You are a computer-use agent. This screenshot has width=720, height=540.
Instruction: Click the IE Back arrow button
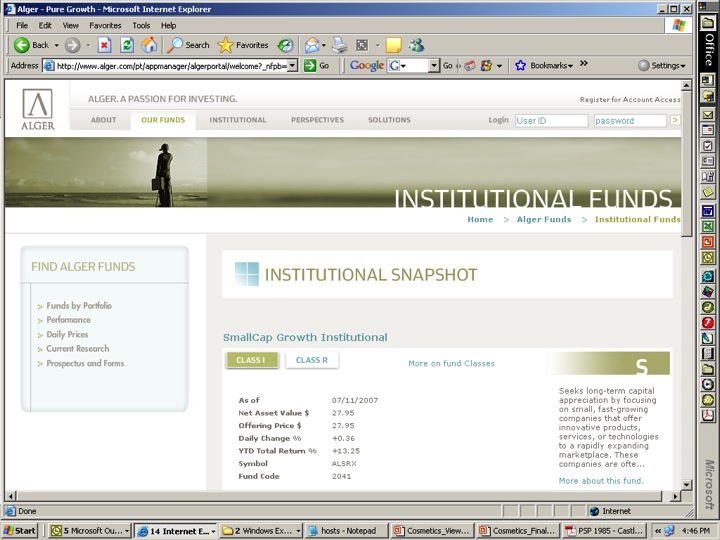[x=22, y=45]
